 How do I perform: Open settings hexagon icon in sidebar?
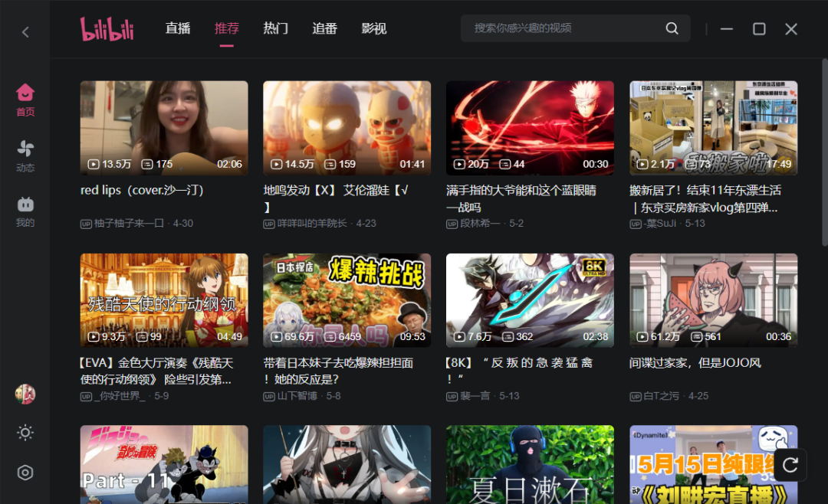point(25,473)
